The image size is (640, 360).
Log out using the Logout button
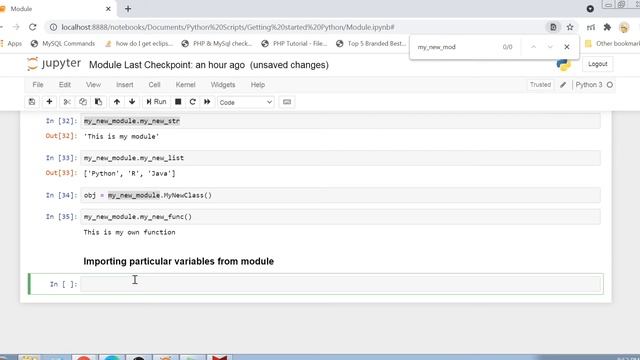[x=598, y=64]
